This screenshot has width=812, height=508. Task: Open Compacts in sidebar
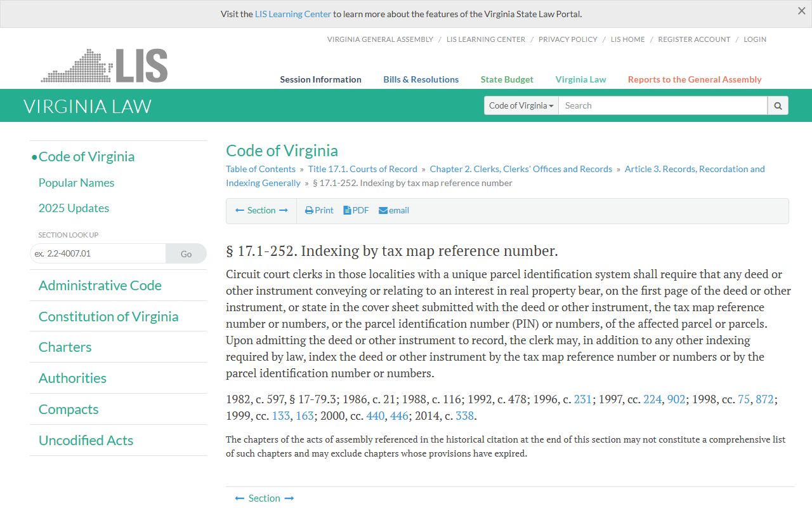[x=69, y=409]
